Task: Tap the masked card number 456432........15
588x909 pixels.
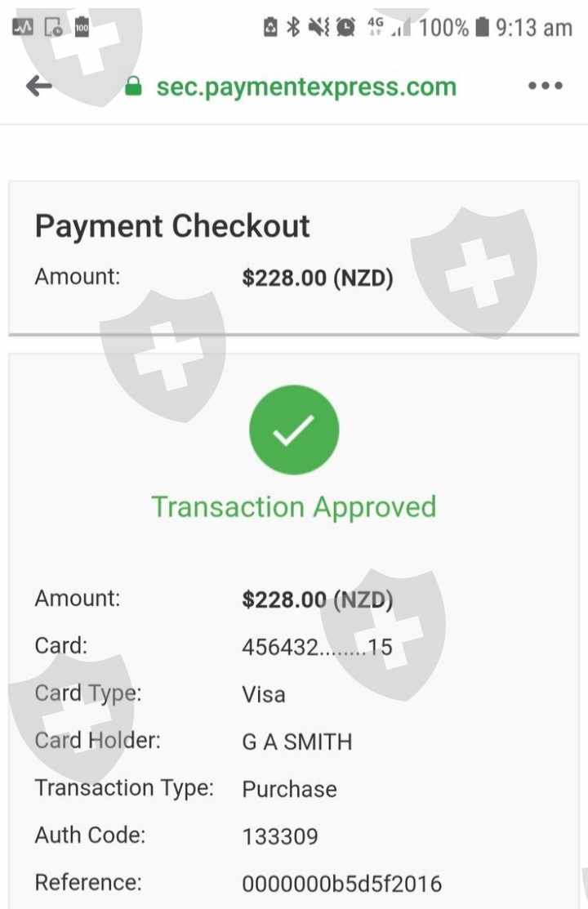Action: pyautogui.click(x=317, y=648)
